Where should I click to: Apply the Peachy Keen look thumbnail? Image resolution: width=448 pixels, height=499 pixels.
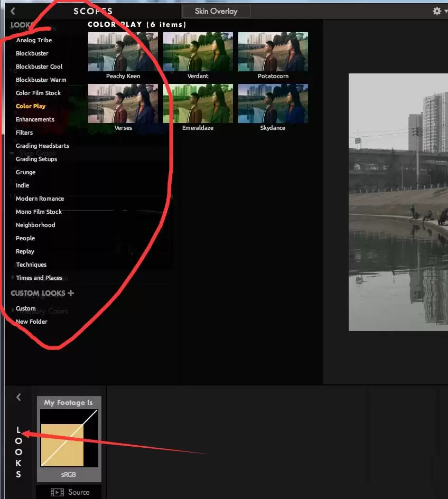coord(123,52)
